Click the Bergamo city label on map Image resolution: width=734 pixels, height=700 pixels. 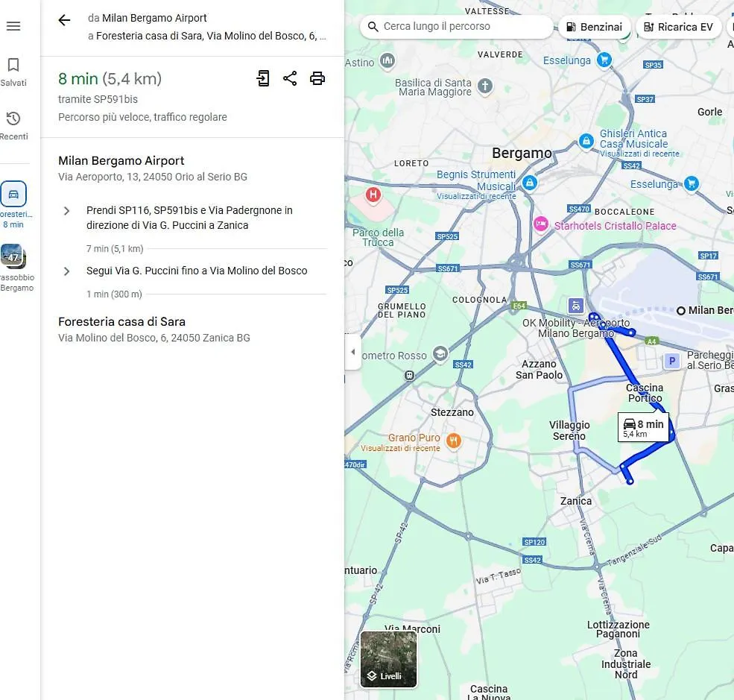click(x=522, y=153)
